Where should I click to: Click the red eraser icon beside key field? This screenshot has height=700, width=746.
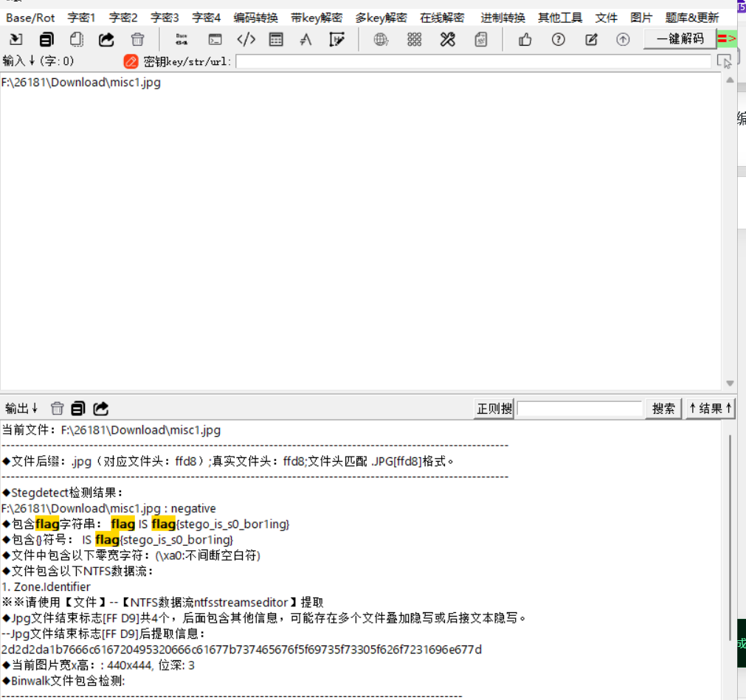[x=131, y=62]
